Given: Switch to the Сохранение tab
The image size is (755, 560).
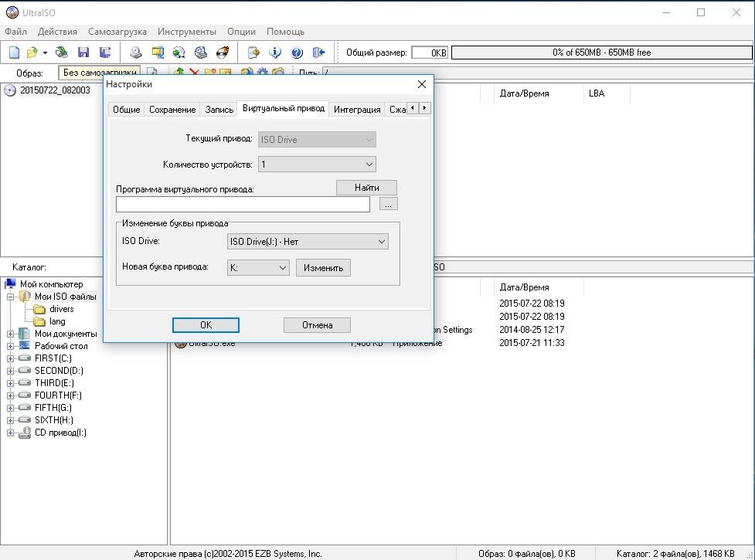Looking at the screenshot, I should coord(172,109).
